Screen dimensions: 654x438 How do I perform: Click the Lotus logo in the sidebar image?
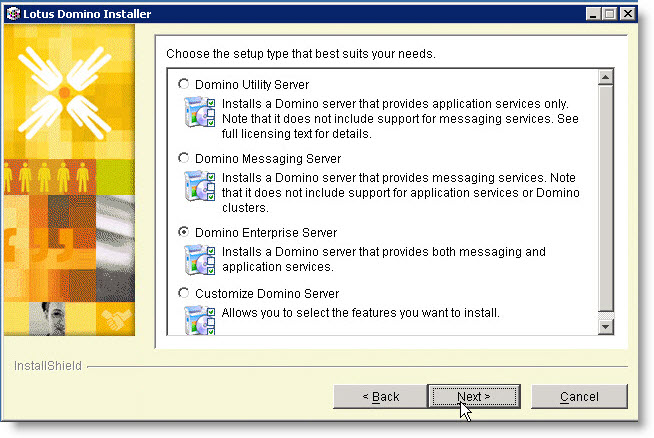point(64,92)
